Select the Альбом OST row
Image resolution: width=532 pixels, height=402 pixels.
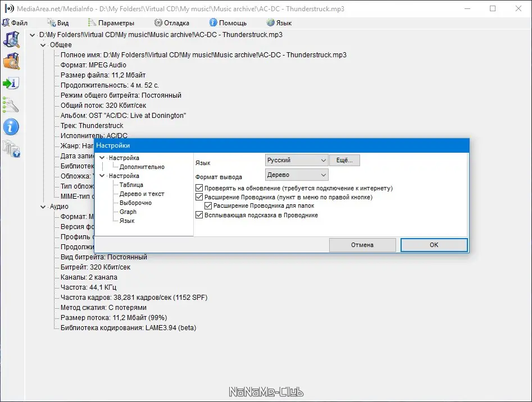coord(123,116)
